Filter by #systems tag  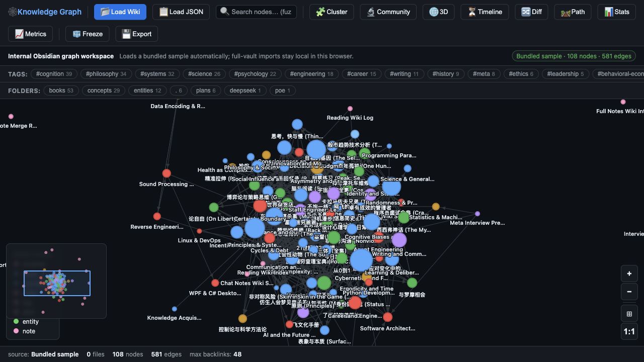point(157,74)
